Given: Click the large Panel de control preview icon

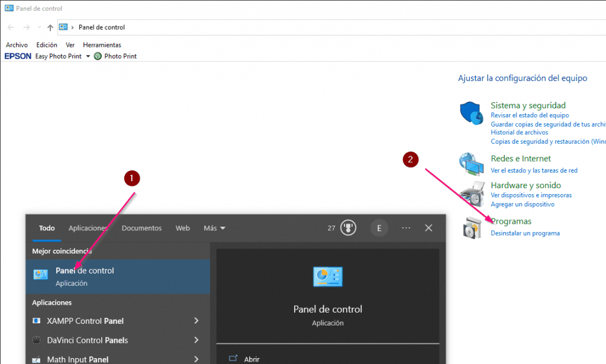Looking at the screenshot, I should click(328, 276).
